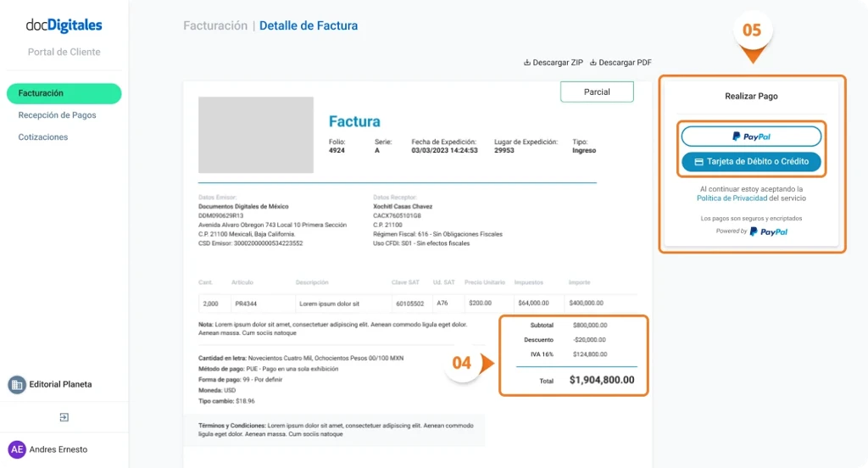Select Lugar de Expedición value 29953
Screen dimensions: 868x468
coord(504,151)
